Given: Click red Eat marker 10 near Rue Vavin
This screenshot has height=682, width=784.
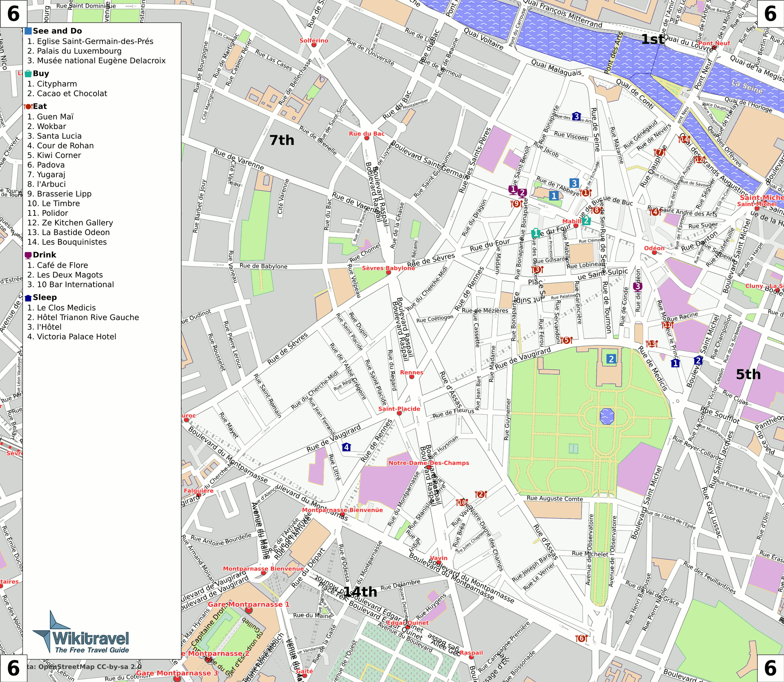Looking at the screenshot, I should point(462,502).
